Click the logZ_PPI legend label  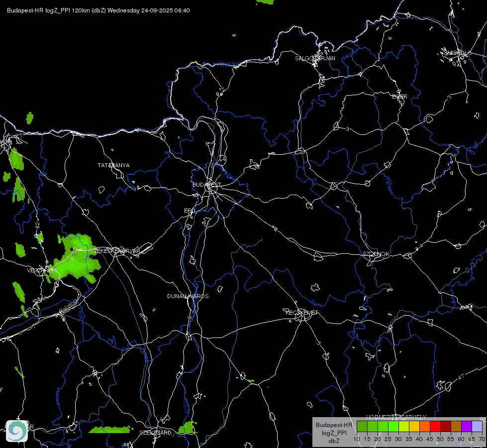point(334,433)
